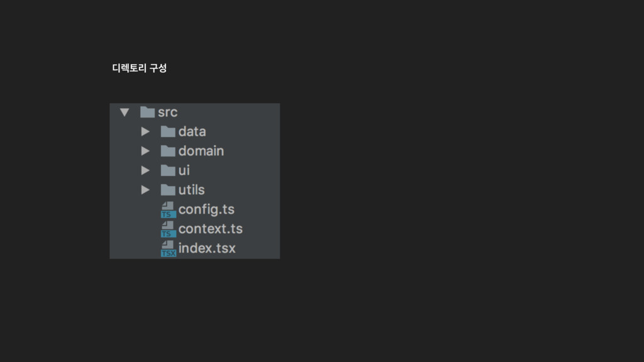Screen dimensions: 644x362
Task: Click the context.ts TypeScript file icon
Action: click(169, 229)
